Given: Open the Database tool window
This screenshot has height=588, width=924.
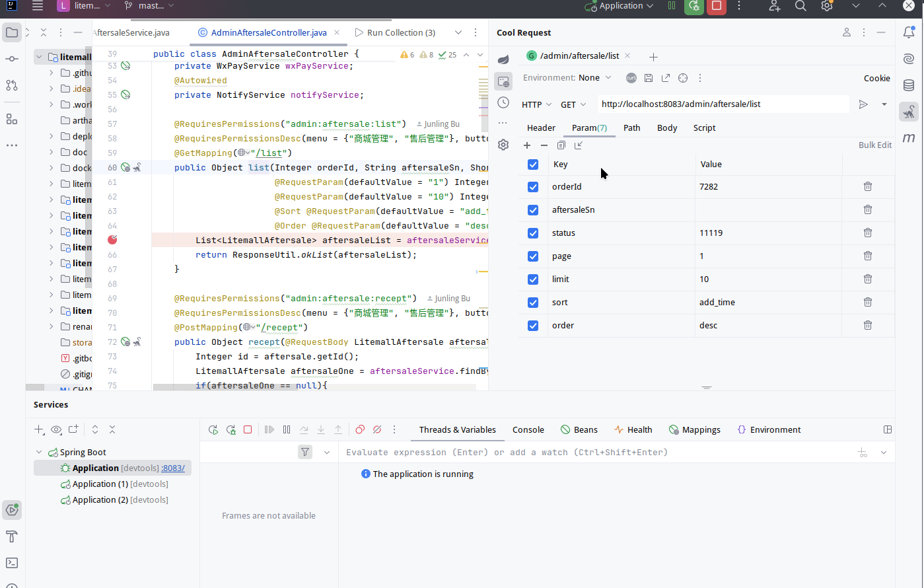Looking at the screenshot, I should point(909,85).
